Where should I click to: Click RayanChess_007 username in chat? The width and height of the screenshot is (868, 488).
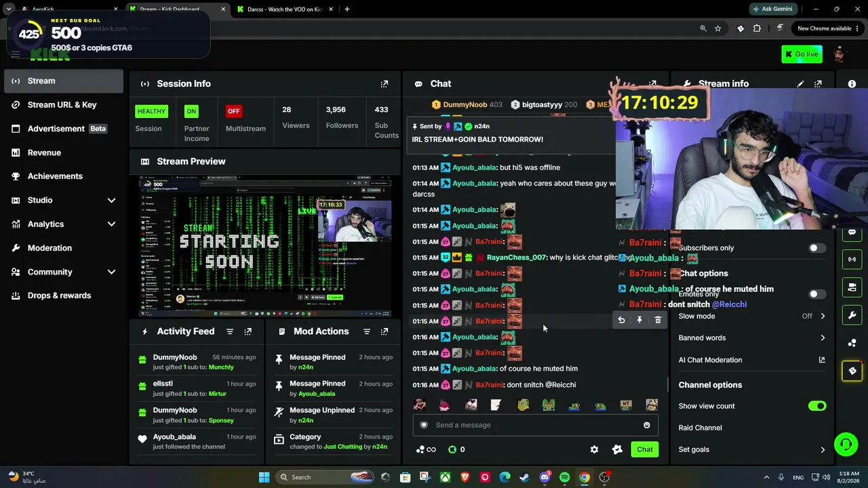(x=517, y=258)
